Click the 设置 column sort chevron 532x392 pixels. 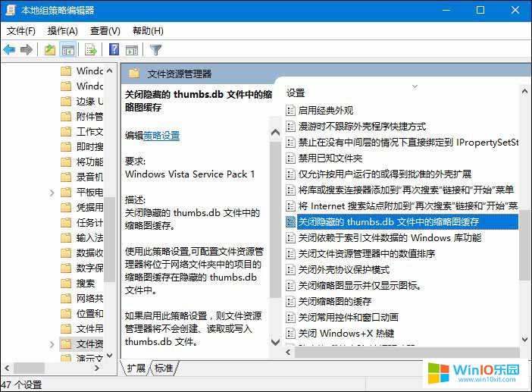point(415,86)
